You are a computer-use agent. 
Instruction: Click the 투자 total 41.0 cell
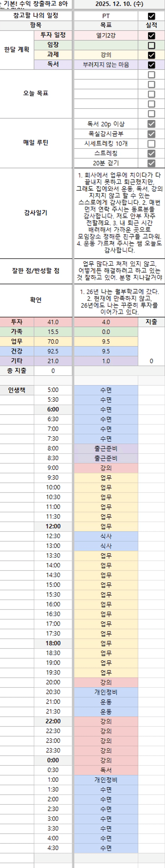pyautogui.click(x=53, y=322)
